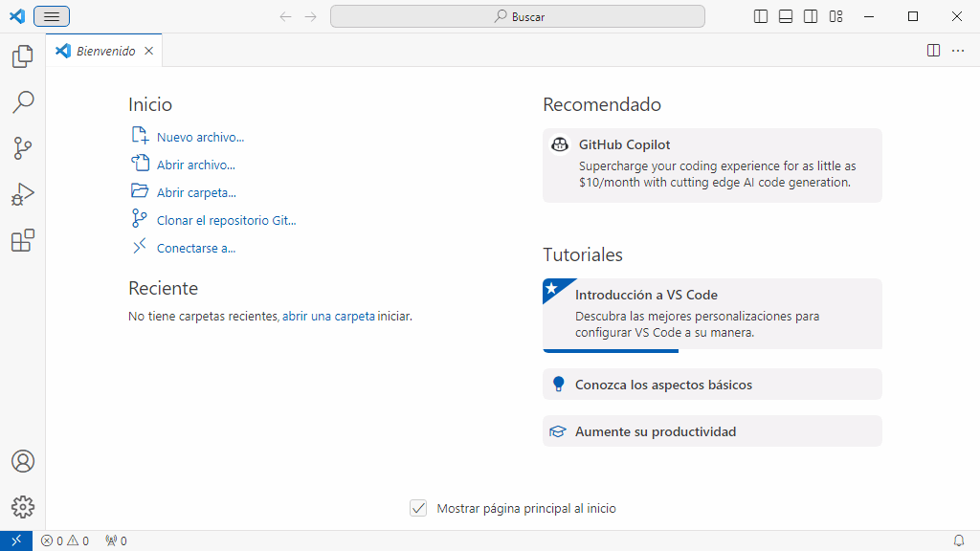Open the GitHub Copilot recommendation card

pyautogui.click(x=712, y=165)
